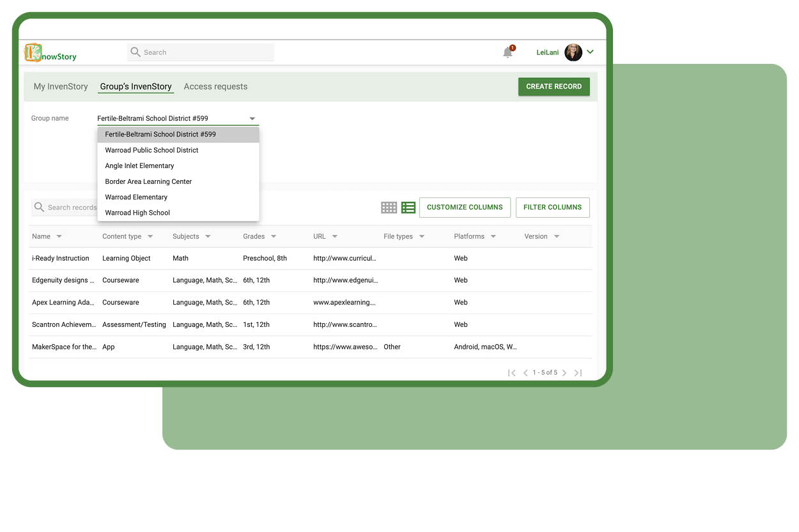Viewport: 799px width, 532px height.
Task: Click the http://www.scantro… URL cell
Action: (x=345, y=324)
